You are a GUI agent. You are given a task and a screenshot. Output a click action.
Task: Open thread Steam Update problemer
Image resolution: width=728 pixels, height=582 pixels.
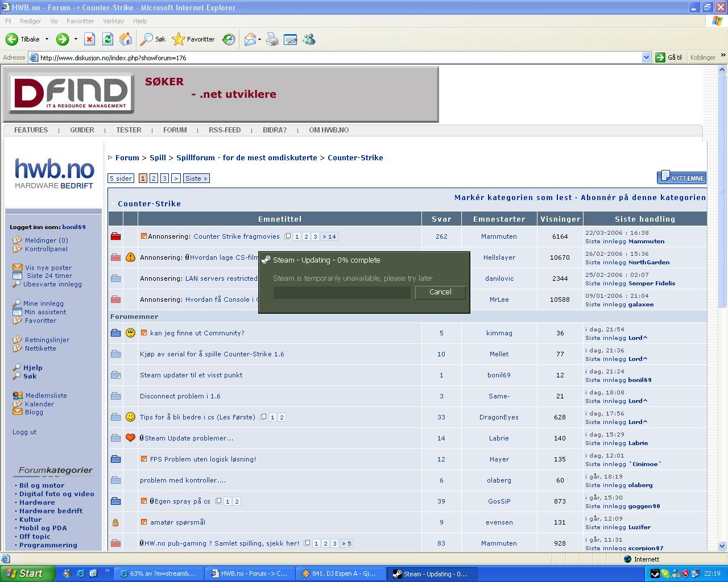[x=189, y=438]
